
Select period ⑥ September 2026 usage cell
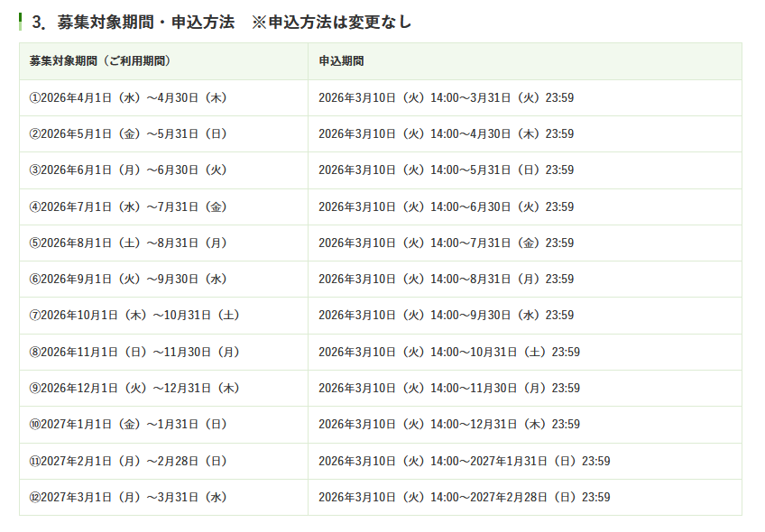(x=128, y=279)
